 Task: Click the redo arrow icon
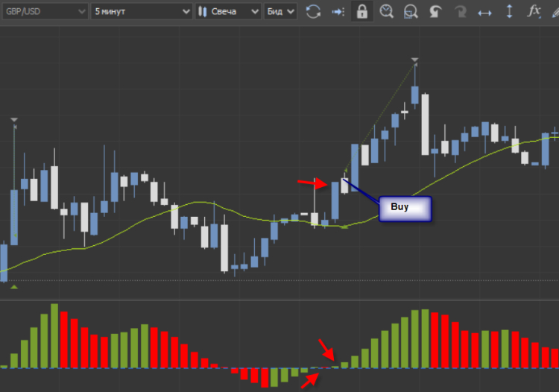point(461,12)
